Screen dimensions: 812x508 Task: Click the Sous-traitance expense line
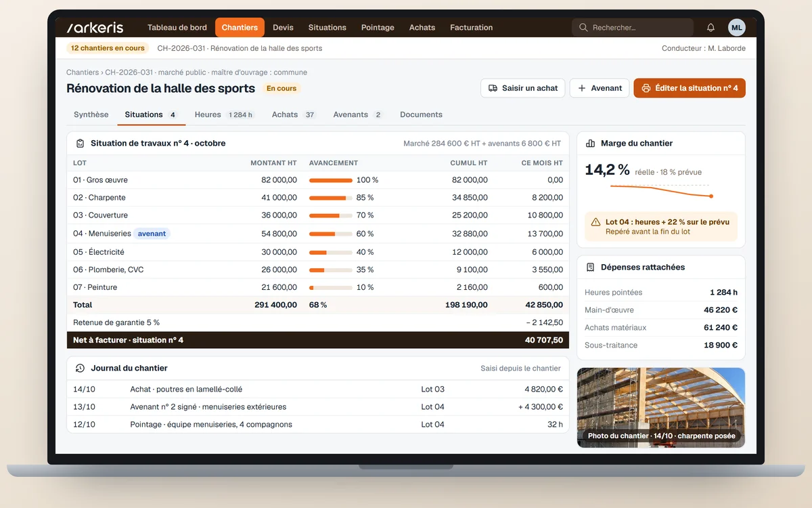pos(661,345)
